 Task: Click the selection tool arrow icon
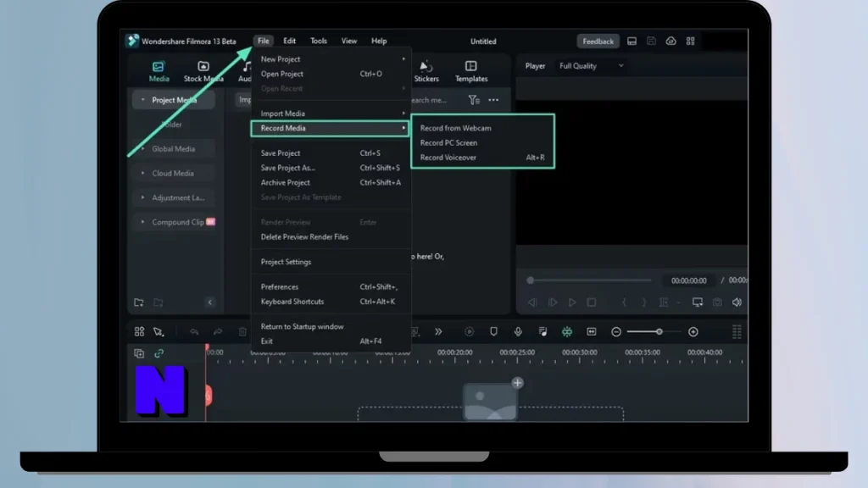tap(159, 332)
